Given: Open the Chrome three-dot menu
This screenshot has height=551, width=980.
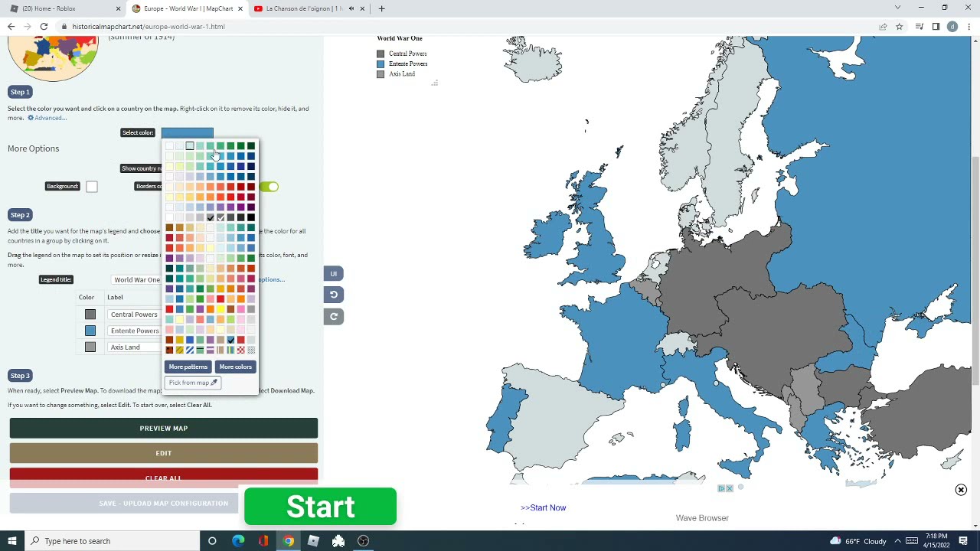Looking at the screenshot, I should [x=969, y=26].
